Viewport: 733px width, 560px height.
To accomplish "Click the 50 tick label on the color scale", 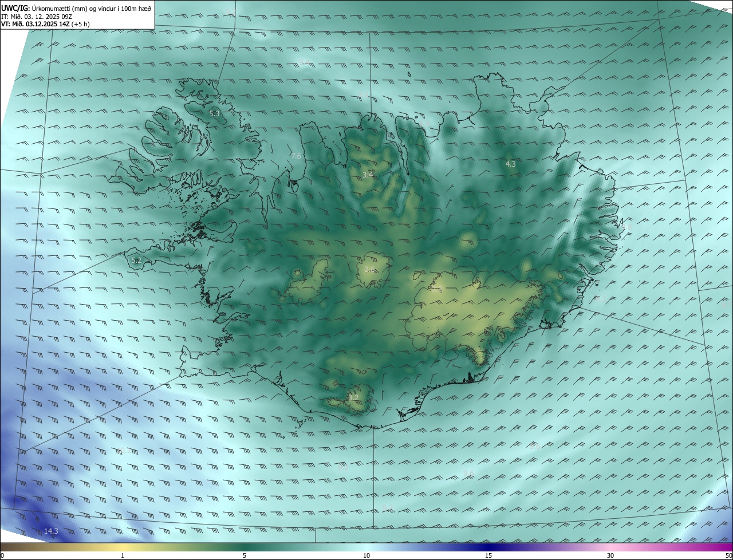I will (x=728, y=555).
